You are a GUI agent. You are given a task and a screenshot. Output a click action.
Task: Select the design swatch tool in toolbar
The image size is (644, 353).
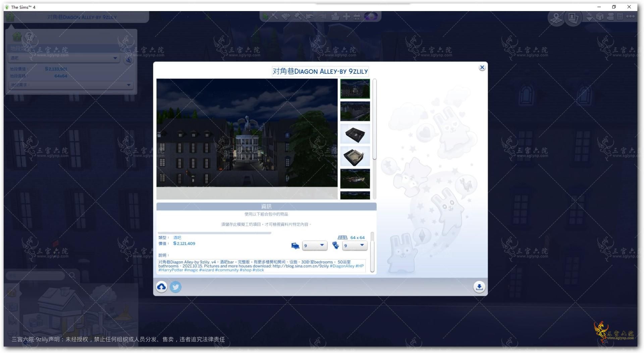286,16
